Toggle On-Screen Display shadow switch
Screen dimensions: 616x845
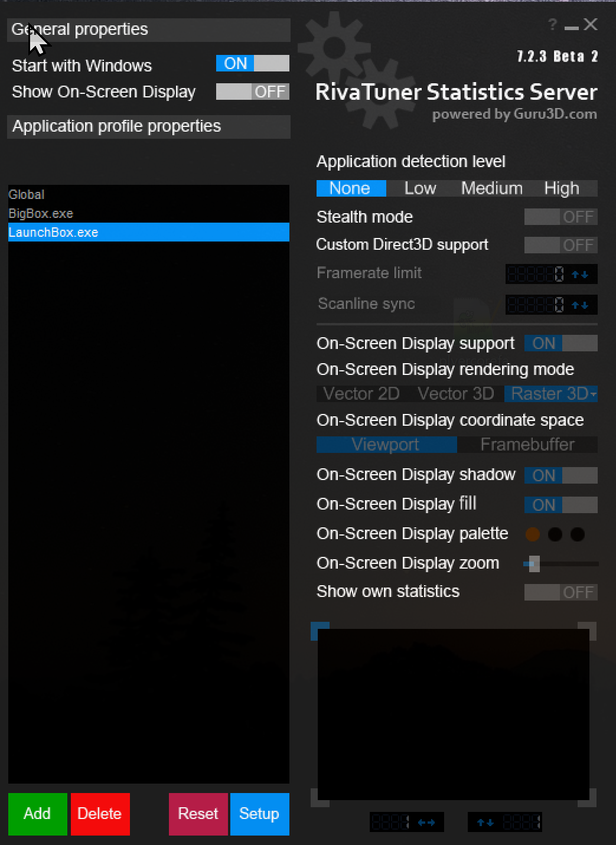(561, 475)
